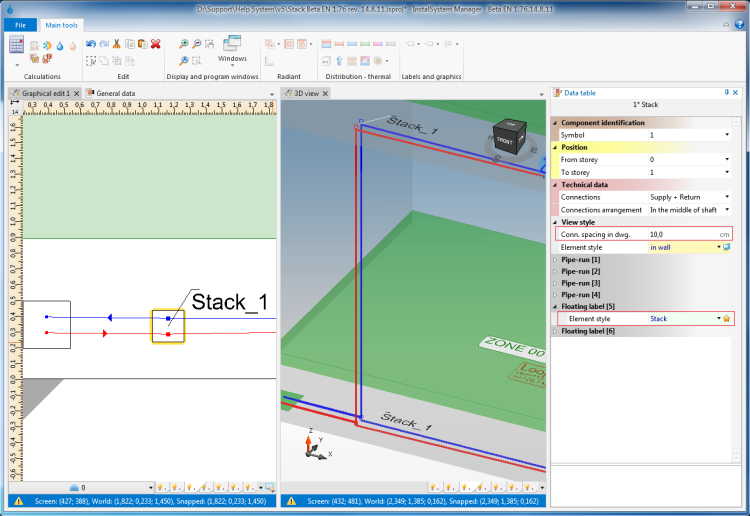Open the Stack Element style dropdown
This screenshot has width=750, height=516.
718,318
